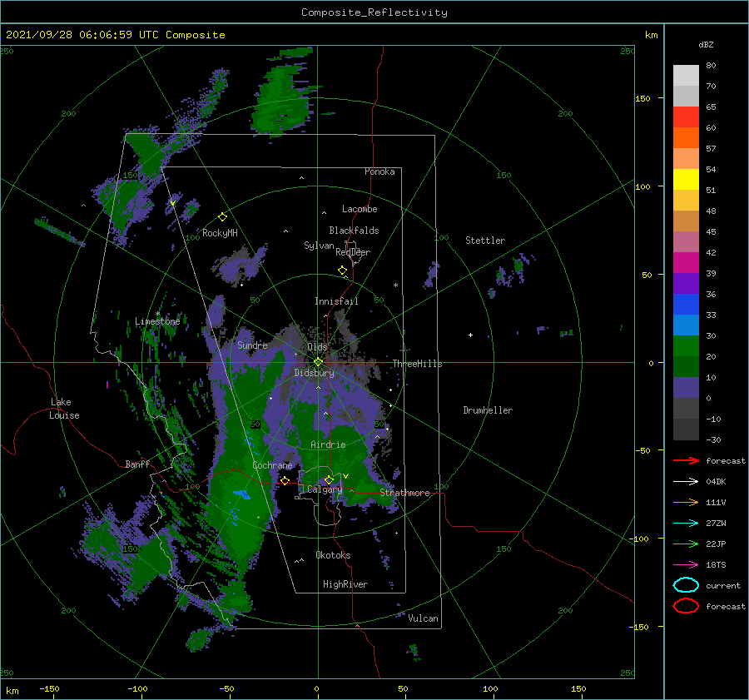Select the red forecast ellipse icon
Image resolution: width=749 pixels, height=700 pixels.
coord(686,606)
